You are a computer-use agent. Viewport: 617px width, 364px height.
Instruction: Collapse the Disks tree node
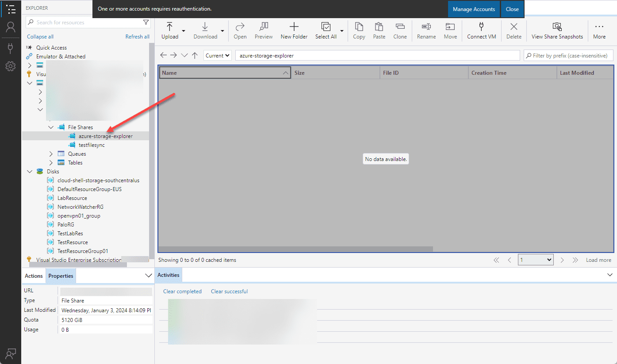coord(30,172)
